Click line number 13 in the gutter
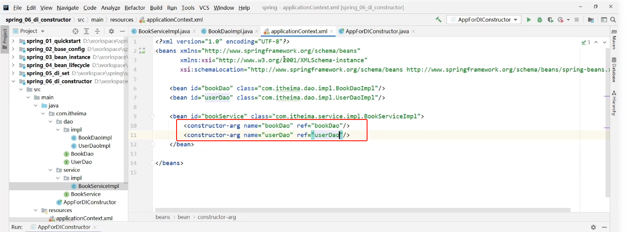The height and width of the screenshot is (232, 644). click(134, 154)
